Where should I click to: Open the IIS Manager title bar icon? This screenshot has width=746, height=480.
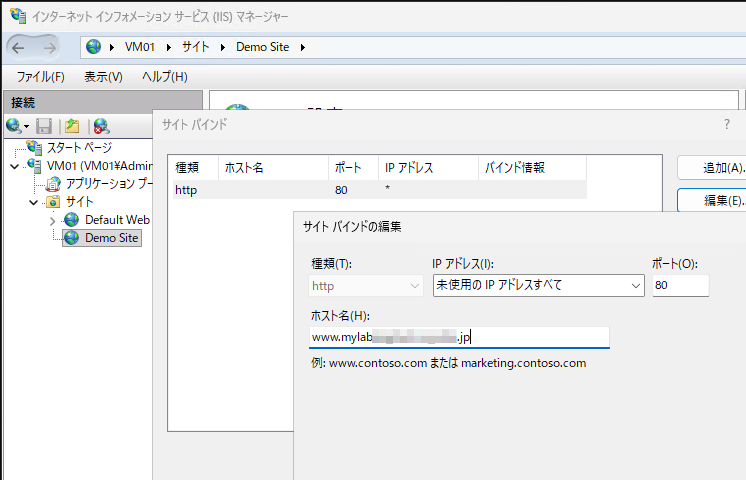(18, 16)
